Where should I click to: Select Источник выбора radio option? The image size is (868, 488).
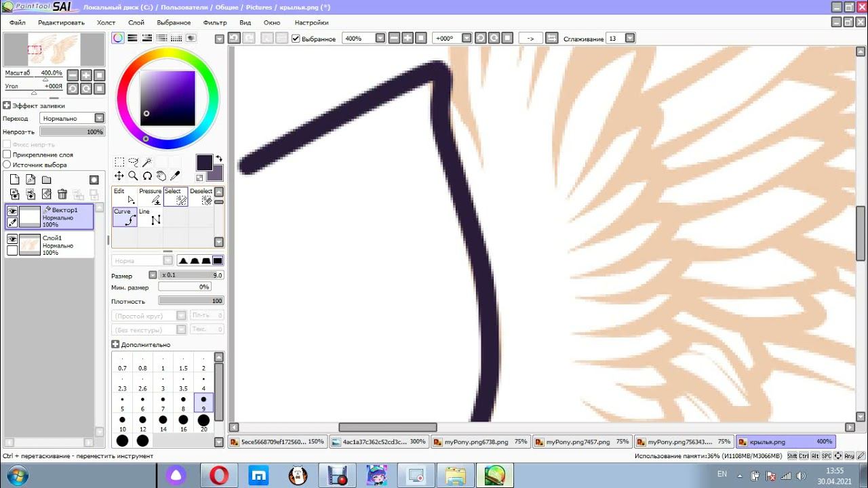tap(7, 165)
